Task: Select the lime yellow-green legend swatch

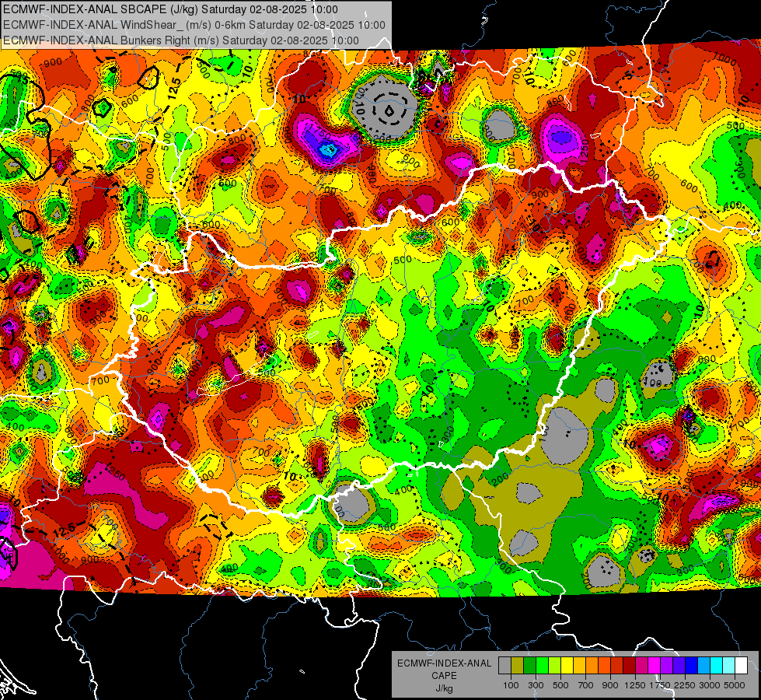Action: [555, 666]
